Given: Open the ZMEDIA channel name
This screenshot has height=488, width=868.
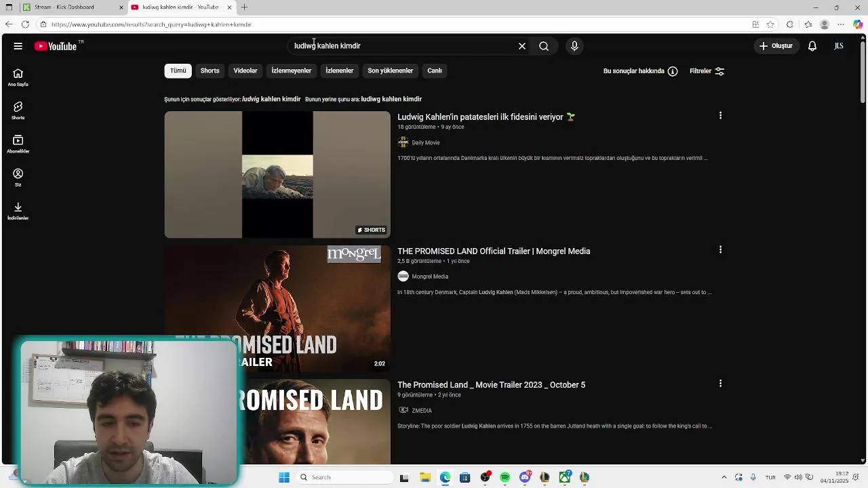Looking at the screenshot, I should [422, 410].
